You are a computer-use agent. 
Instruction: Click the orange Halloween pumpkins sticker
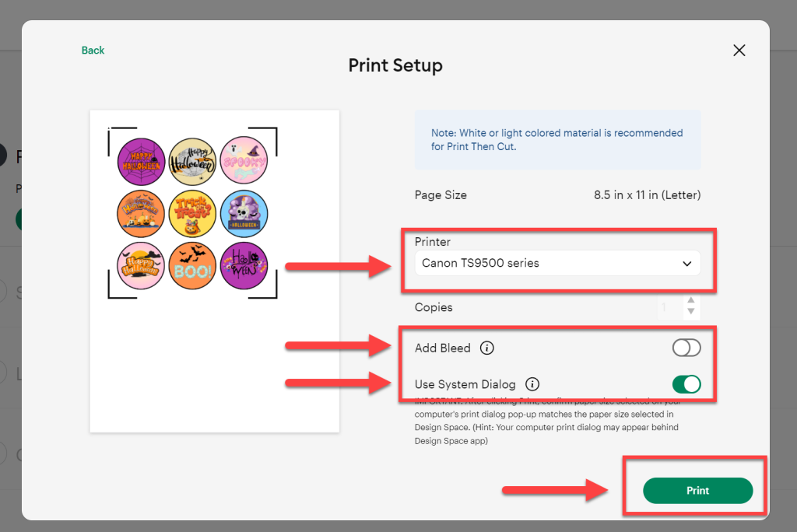141,214
